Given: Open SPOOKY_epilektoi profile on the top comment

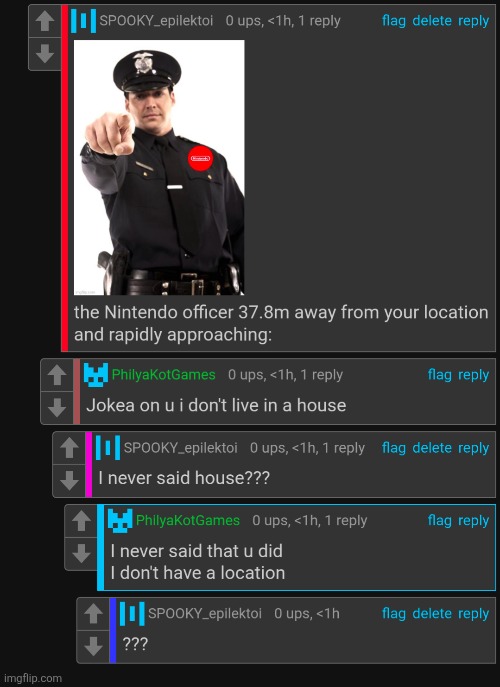Looking at the screenshot, I should (x=156, y=21).
